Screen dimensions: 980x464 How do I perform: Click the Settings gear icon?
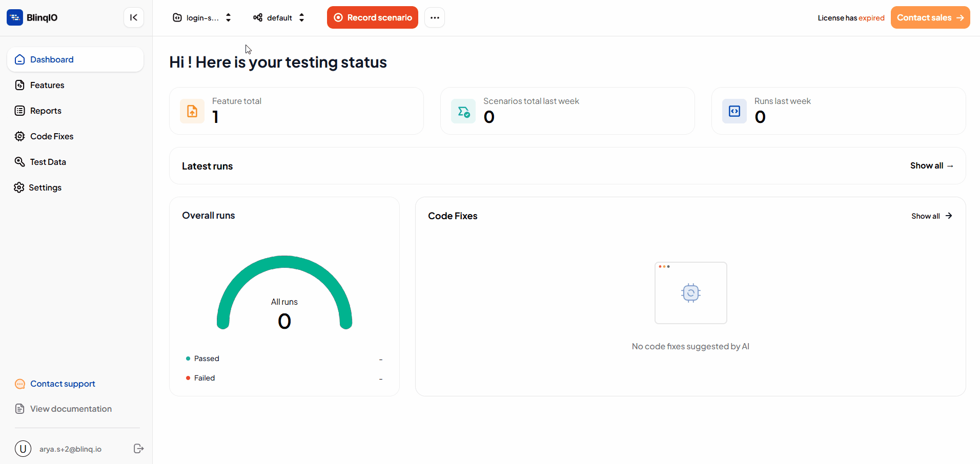tap(19, 187)
